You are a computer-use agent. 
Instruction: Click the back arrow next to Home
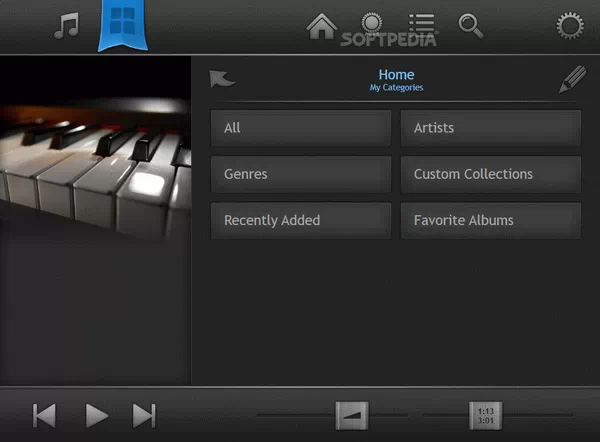point(222,80)
